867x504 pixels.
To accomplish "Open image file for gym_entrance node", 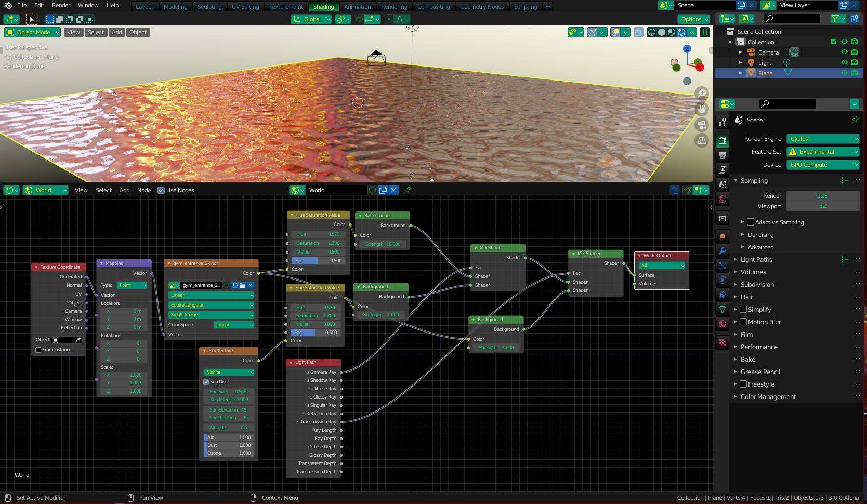I will point(243,285).
